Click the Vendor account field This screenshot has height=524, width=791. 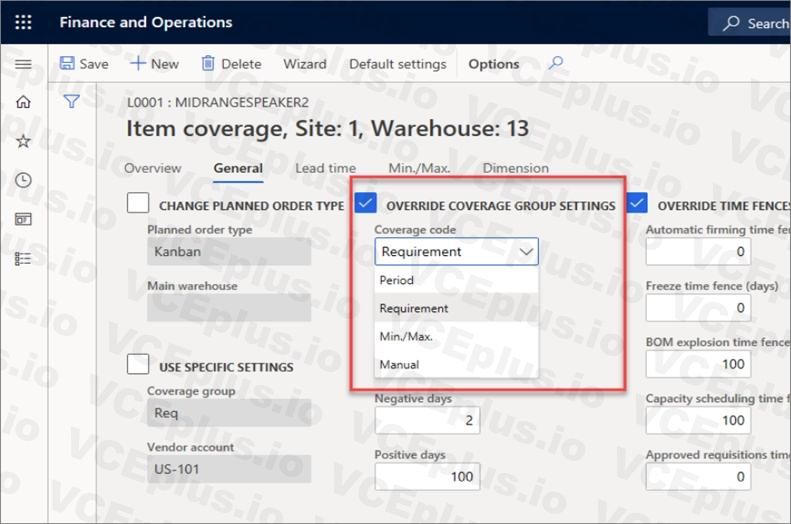pos(229,469)
